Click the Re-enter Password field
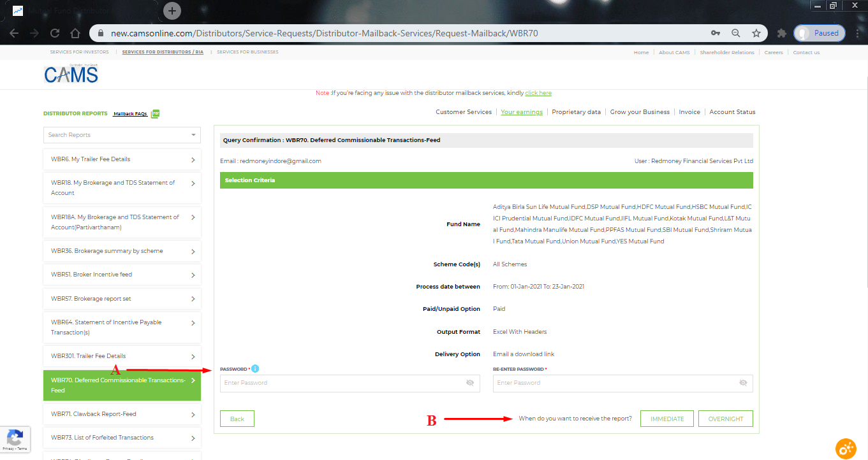This screenshot has height=460, width=868. (622, 383)
